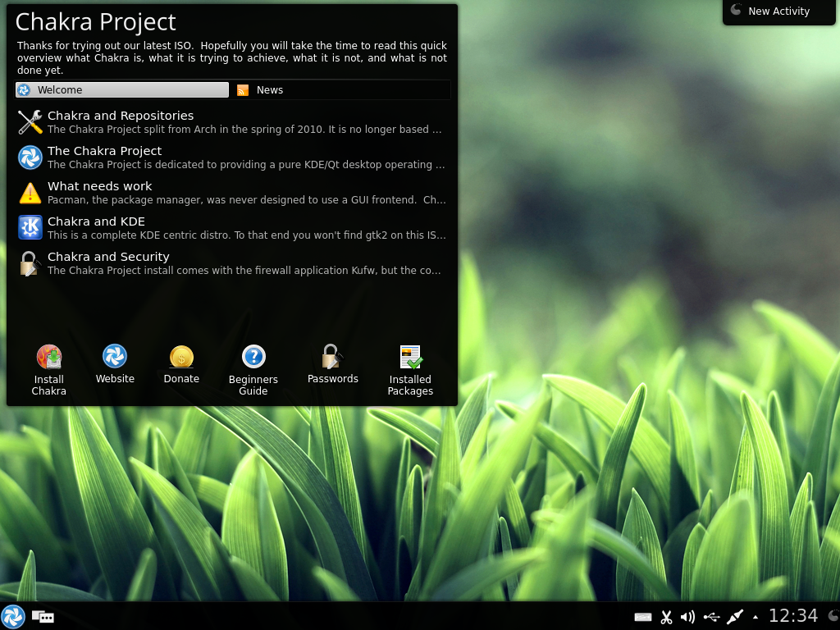The width and height of the screenshot is (840, 630).
Task: Click the Donate coin icon
Action: pyautogui.click(x=181, y=357)
